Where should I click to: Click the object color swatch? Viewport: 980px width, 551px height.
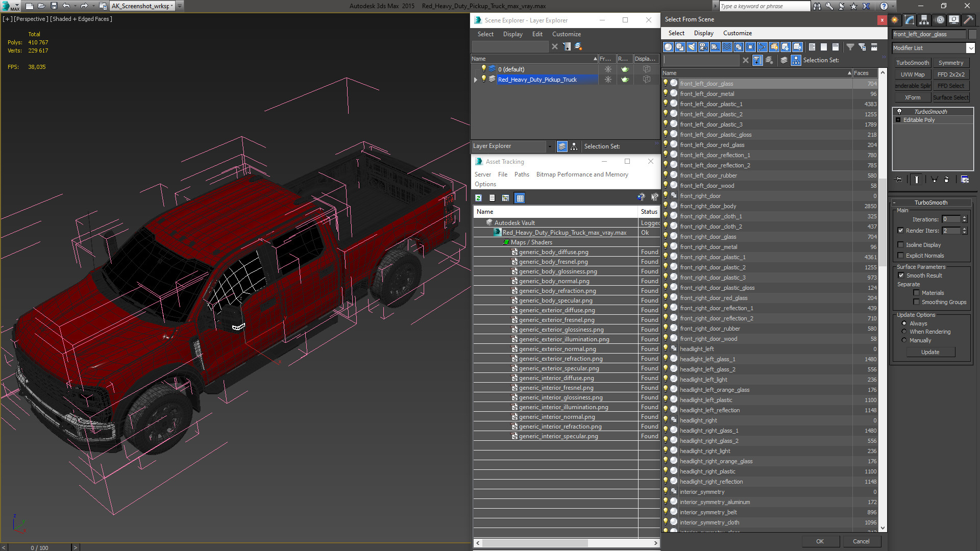(x=972, y=34)
